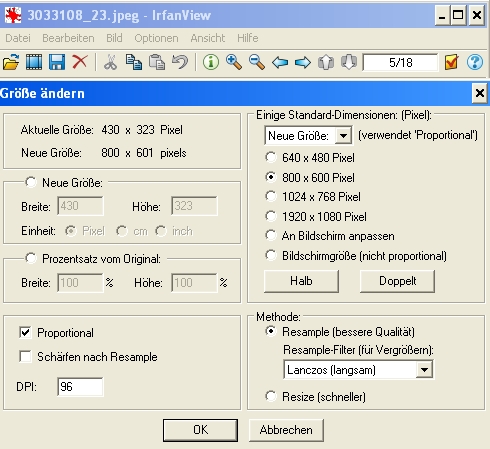Viewport: 490px width, 449px height.
Task: Click the Next image blue arrow
Action: tap(303, 62)
